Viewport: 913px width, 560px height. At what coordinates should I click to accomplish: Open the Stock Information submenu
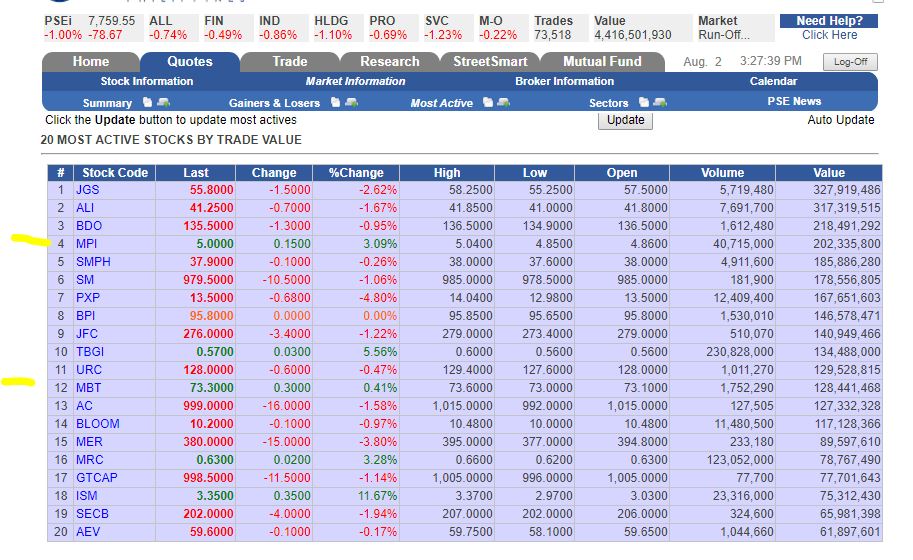(147, 81)
